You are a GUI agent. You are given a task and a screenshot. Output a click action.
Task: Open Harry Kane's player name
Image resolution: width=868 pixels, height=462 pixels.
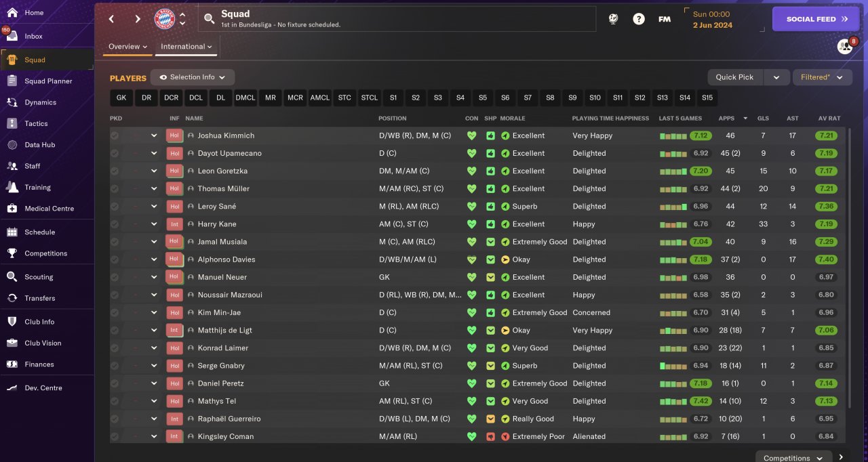click(x=217, y=224)
